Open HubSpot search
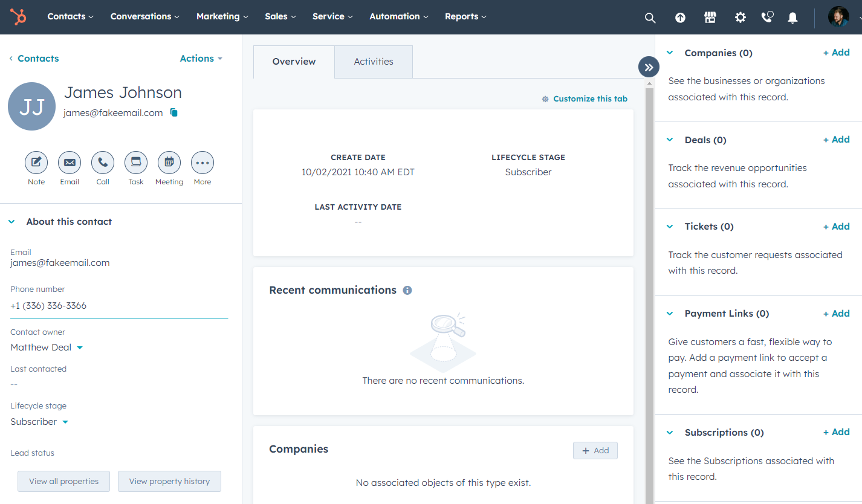 tap(650, 18)
